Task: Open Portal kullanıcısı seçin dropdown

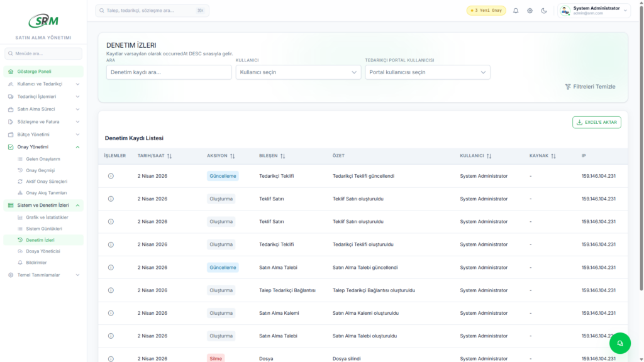Action: pyautogui.click(x=427, y=72)
